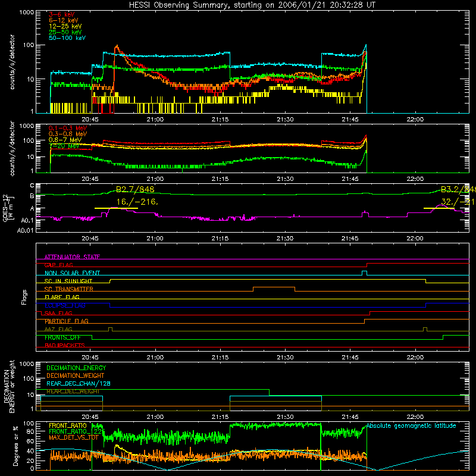Viewport: 476px width, 476px height.
Task: Click the ECLIPSE_FLAG label
Action: pyautogui.click(x=65, y=305)
